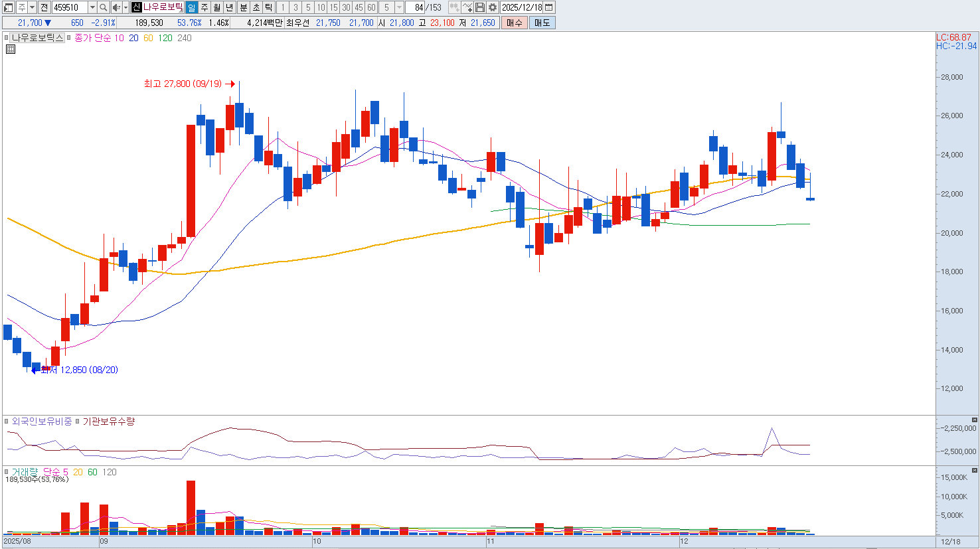Screen dimensions: 980x549
Task: Click the crosshair chart tool icon
Action: click(x=454, y=7)
